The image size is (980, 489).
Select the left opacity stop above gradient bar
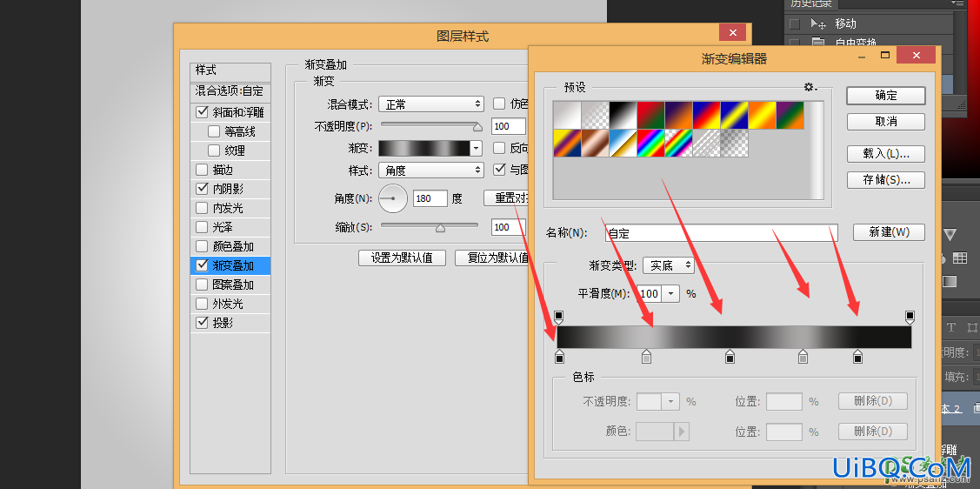coord(559,317)
